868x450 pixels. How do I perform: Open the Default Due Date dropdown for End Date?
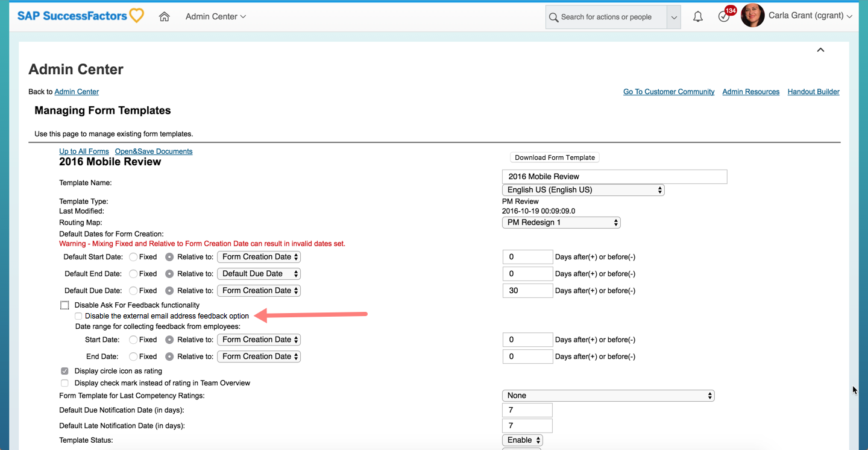click(259, 274)
